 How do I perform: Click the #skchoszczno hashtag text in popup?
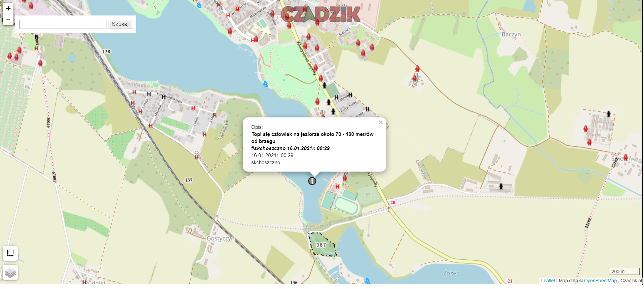(268, 148)
